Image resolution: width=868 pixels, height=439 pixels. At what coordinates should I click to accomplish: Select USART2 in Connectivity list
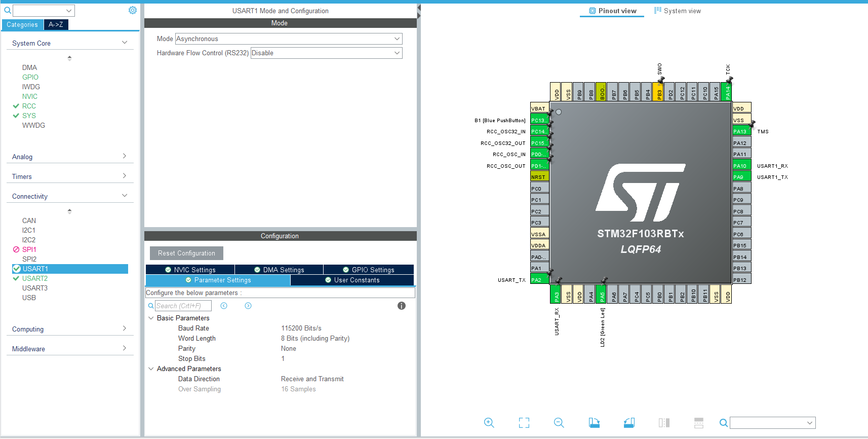pos(35,278)
